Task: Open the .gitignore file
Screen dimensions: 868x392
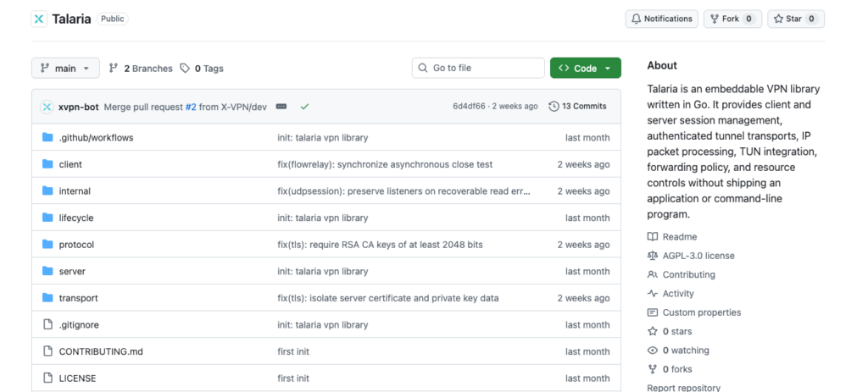Action: [79, 325]
